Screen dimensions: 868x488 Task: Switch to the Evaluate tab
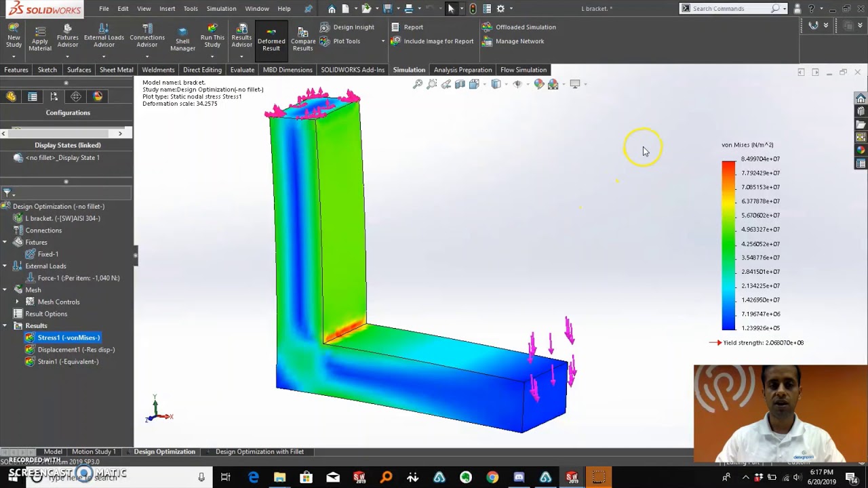[242, 70]
